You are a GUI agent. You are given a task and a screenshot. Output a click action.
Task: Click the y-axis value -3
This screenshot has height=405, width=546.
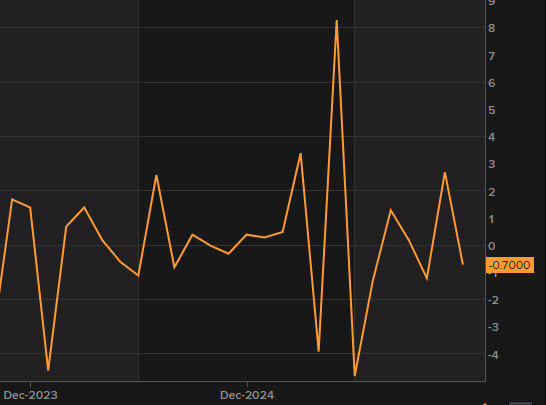(x=493, y=327)
